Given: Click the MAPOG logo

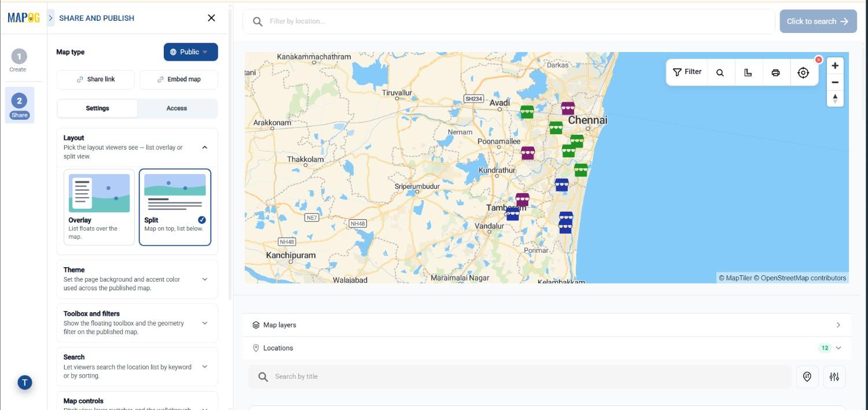Looking at the screenshot, I should click(x=23, y=18).
